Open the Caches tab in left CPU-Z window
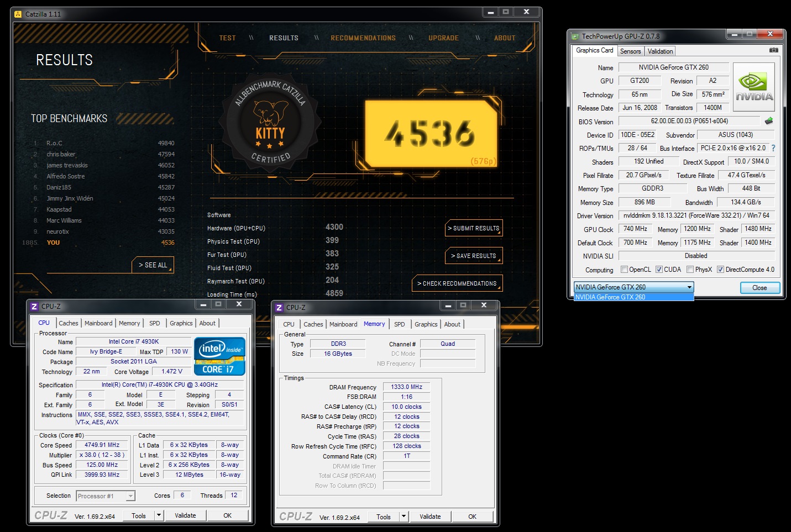Viewport: 791px width, 532px height. pos(69,323)
